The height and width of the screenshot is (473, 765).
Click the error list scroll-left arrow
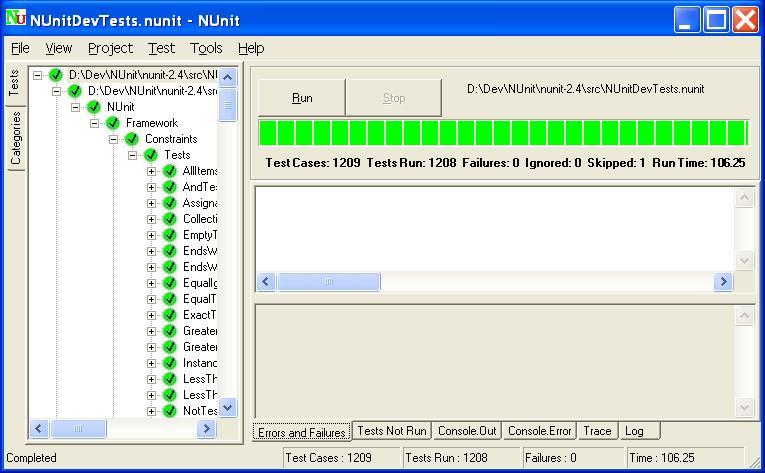click(x=266, y=282)
